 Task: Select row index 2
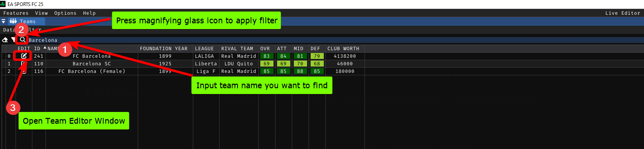coord(9,71)
